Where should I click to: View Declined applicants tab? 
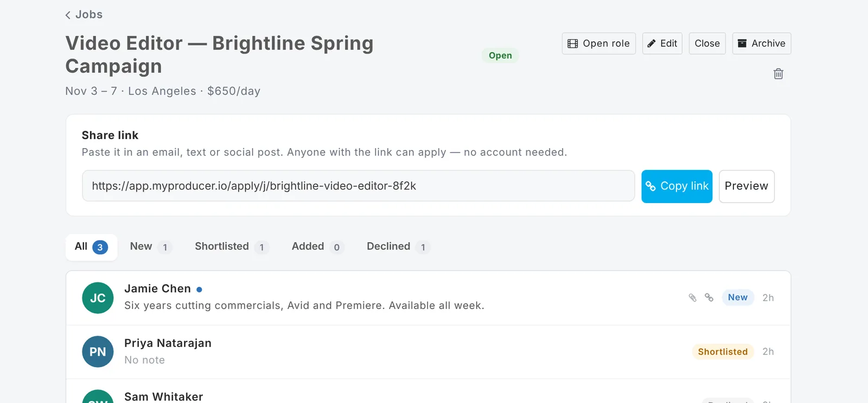pyautogui.click(x=399, y=247)
